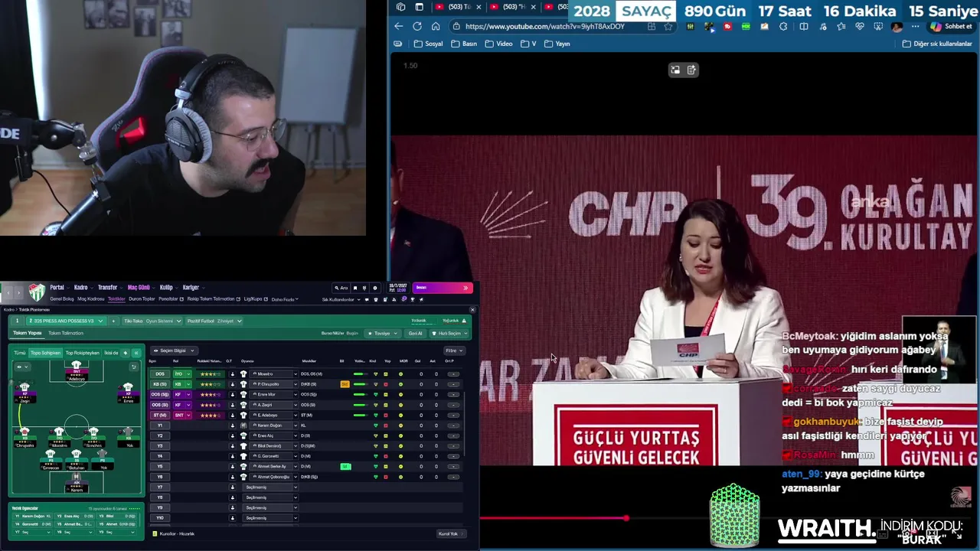This screenshot has width=980, height=551.
Task: Click the Adeboyo striker shirt on pitch
Action: point(76,366)
